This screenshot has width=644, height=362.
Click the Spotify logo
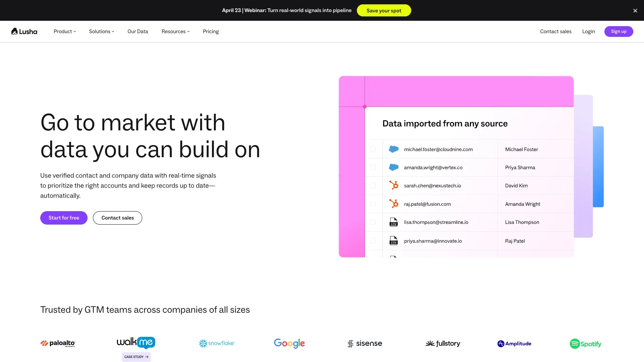point(585,344)
